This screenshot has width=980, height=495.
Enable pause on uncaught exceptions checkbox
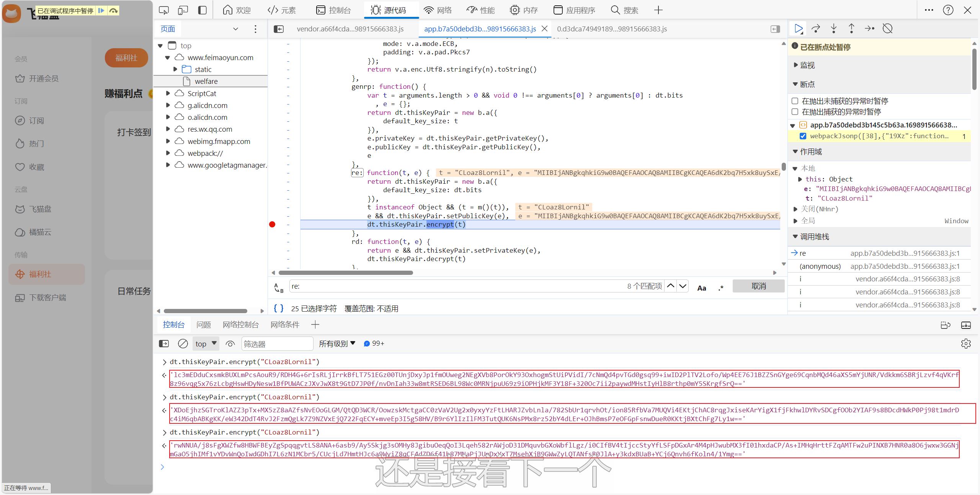pyautogui.click(x=795, y=101)
